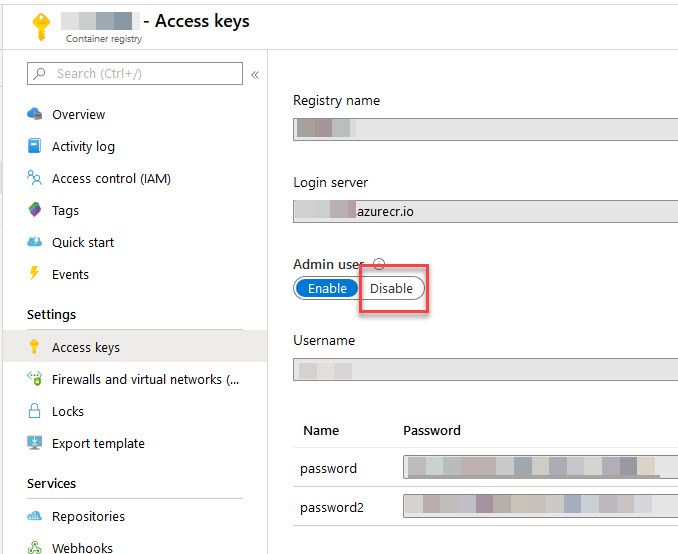The width and height of the screenshot is (678, 554).
Task: Click the Quick start cloud icon
Action: pyautogui.click(x=35, y=242)
